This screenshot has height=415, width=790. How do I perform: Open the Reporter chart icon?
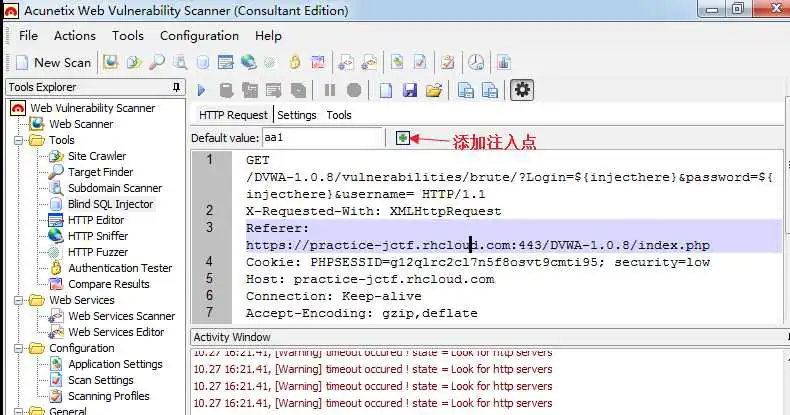click(x=503, y=62)
